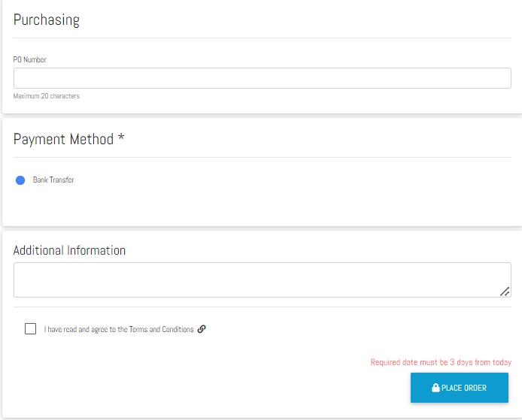Open the Terms and Conditions link text
The width and height of the screenshot is (522, 420).
point(172,329)
